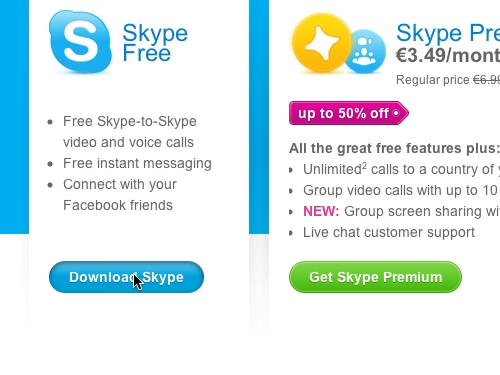Click the yellow Premium star icon
The height and width of the screenshot is (375, 500).
pos(322,43)
